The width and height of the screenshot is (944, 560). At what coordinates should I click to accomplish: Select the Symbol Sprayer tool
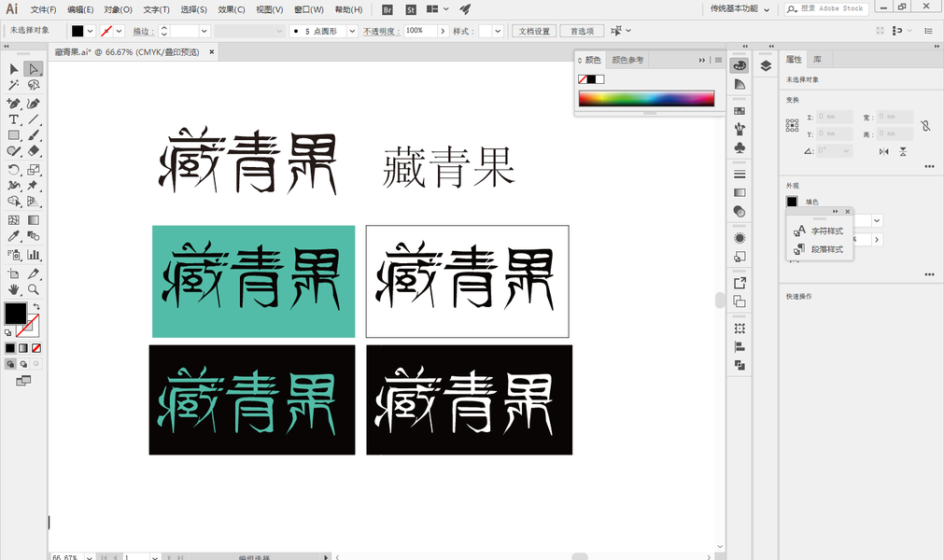(x=14, y=255)
